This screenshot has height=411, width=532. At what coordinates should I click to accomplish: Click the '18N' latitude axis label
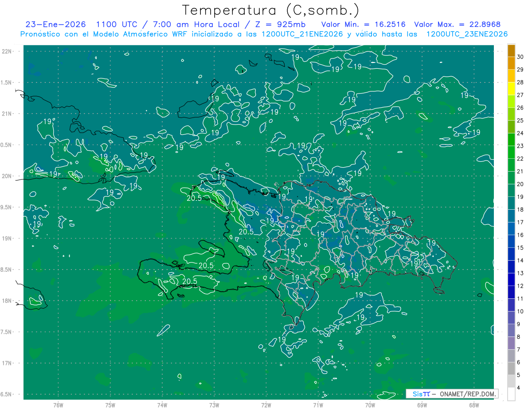point(7,301)
